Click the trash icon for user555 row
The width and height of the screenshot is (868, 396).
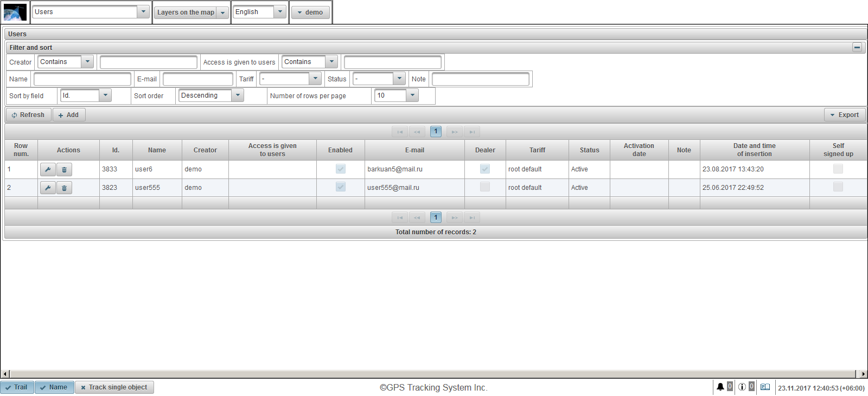click(x=64, y=188)
